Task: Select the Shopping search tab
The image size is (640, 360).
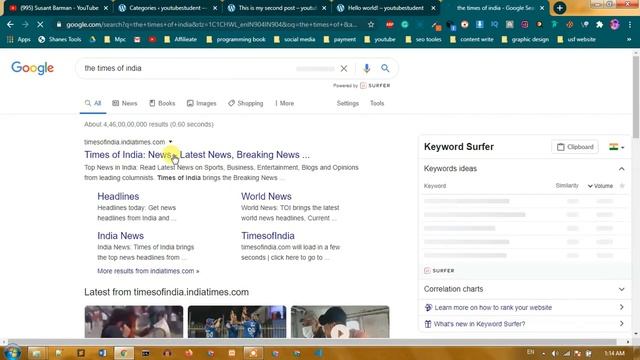Action: tap(246, 103)
